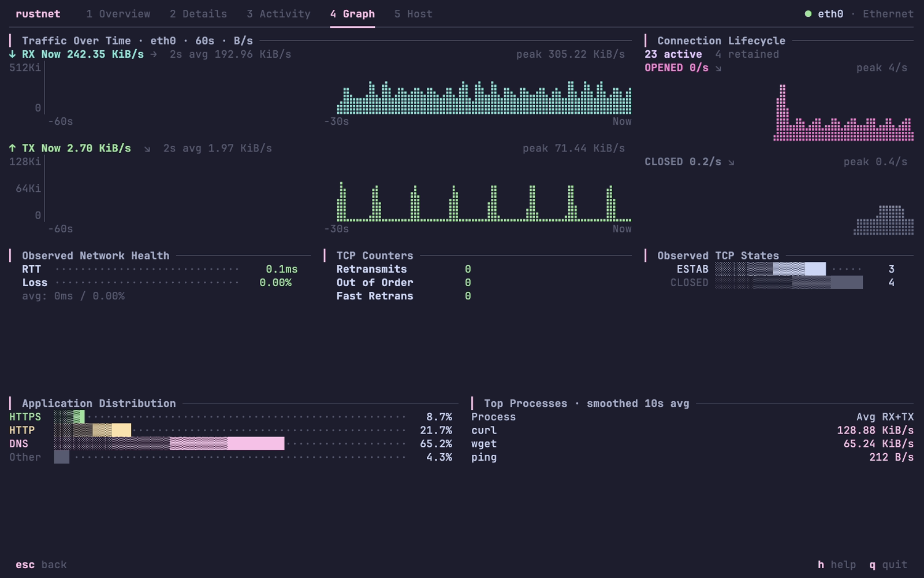924x578 pixels.
Task: Click the ping process row
Action: pos(692,457)
